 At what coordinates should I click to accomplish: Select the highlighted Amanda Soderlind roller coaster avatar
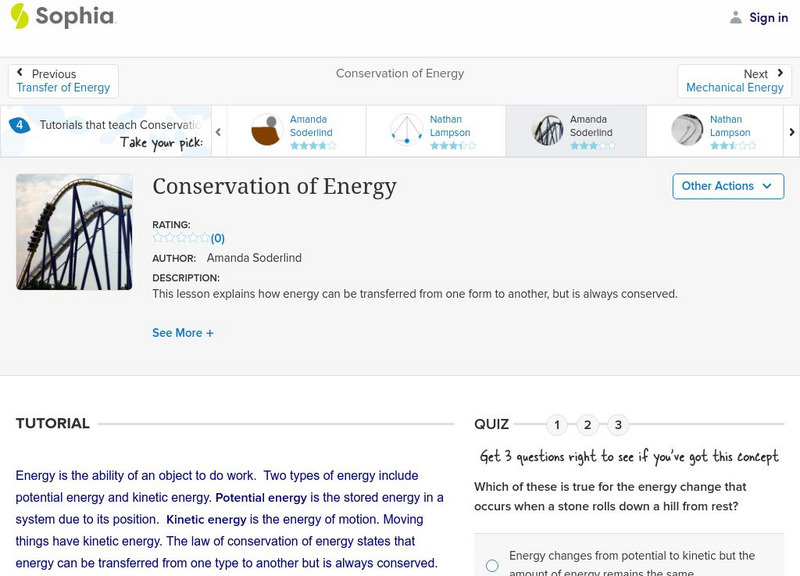[547, 131]
